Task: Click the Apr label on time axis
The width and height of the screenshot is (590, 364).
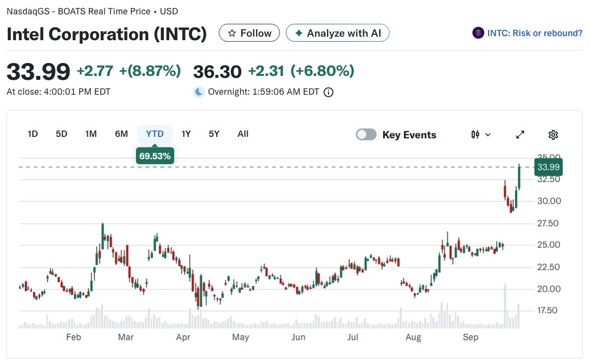Action: 183,337
